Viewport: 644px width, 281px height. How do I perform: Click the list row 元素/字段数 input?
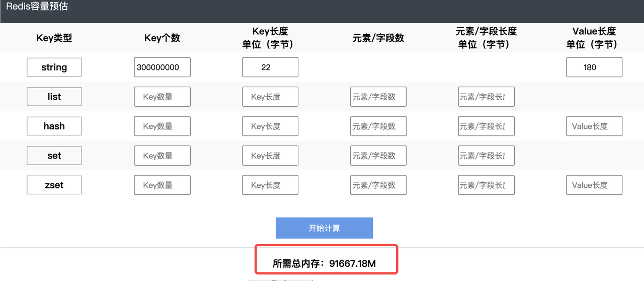pyautogui.click(x=378, y=97)
